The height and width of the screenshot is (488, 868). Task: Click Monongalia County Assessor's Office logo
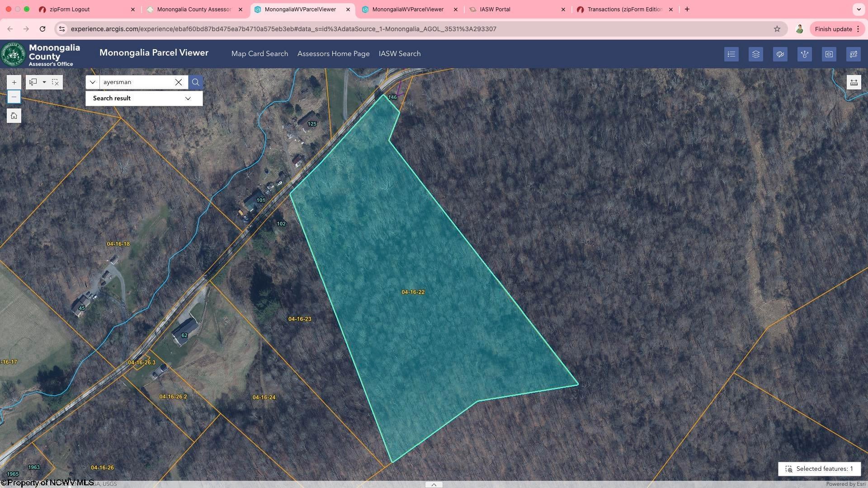tap(41, 54)
